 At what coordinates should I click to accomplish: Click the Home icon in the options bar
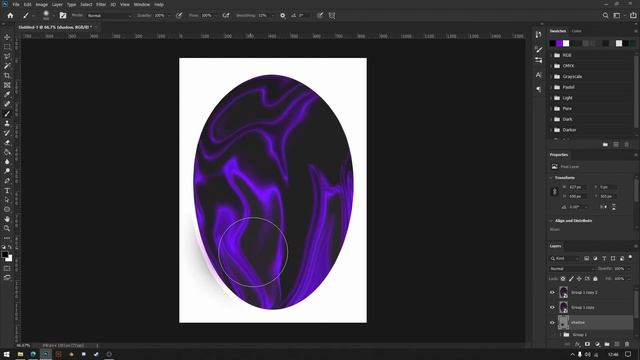click(10, 16)
